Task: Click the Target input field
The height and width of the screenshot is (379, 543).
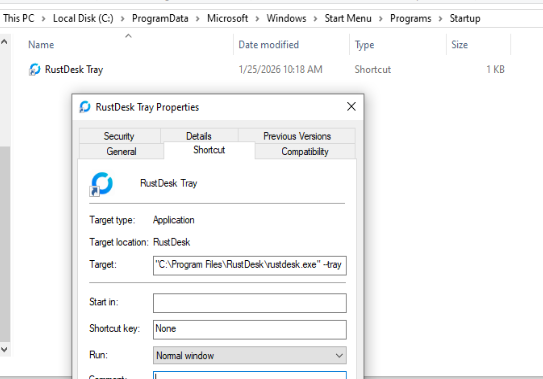Action: coord(250,265)
